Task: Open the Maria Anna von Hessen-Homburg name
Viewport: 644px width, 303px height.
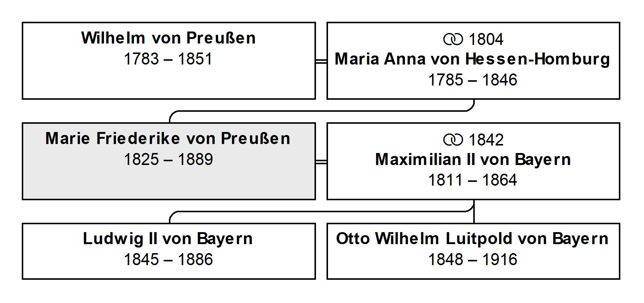Action: point(472,60)
